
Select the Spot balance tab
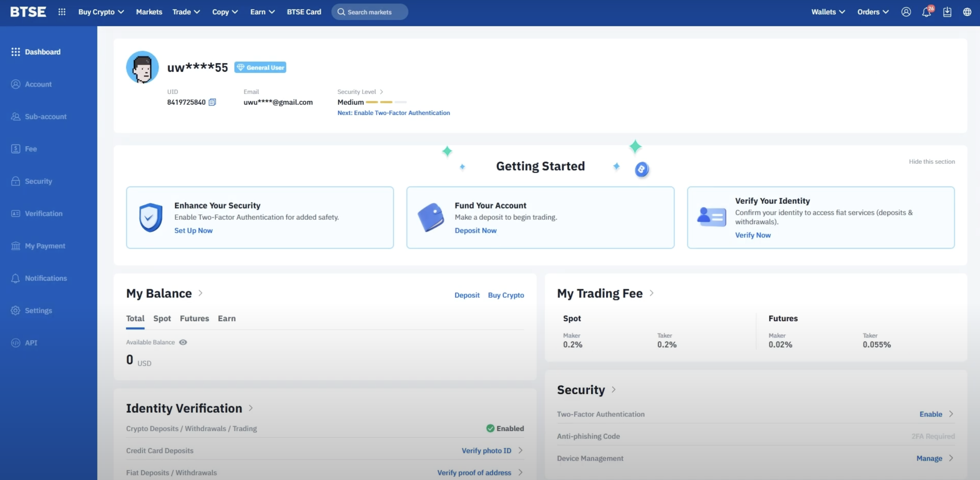tap(162, 318)
